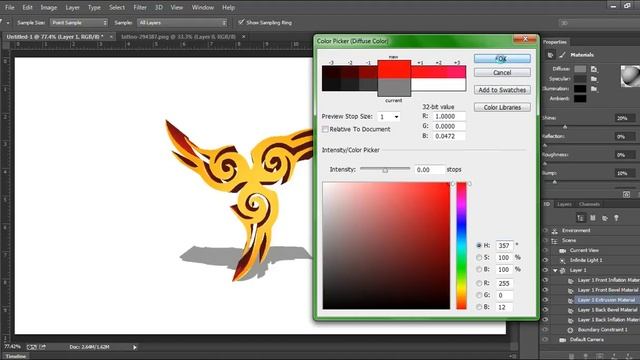Click the paintbrush icon beside Materials
This screenshot has height=360, width=640.
pos(562,55)
